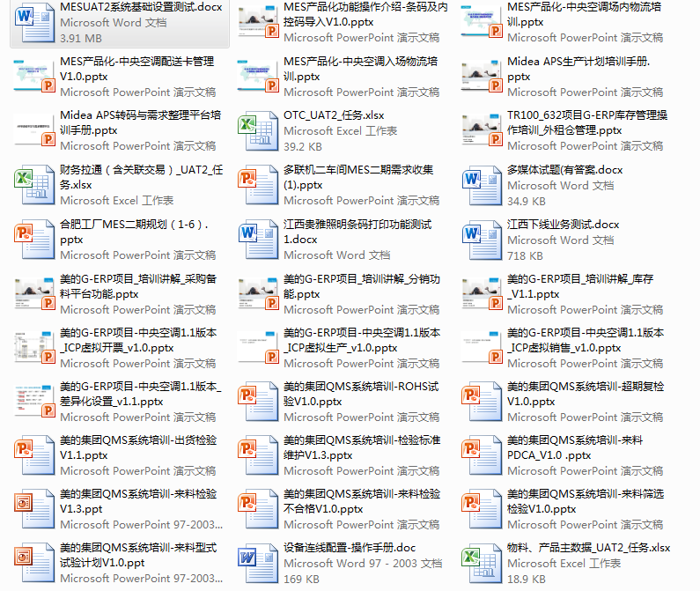700x591 pixels.
Task: Select thumbnail of 美的G-ERP项目_培训讲解_采购备料平台功能.pptx
Action: [34, 293]
